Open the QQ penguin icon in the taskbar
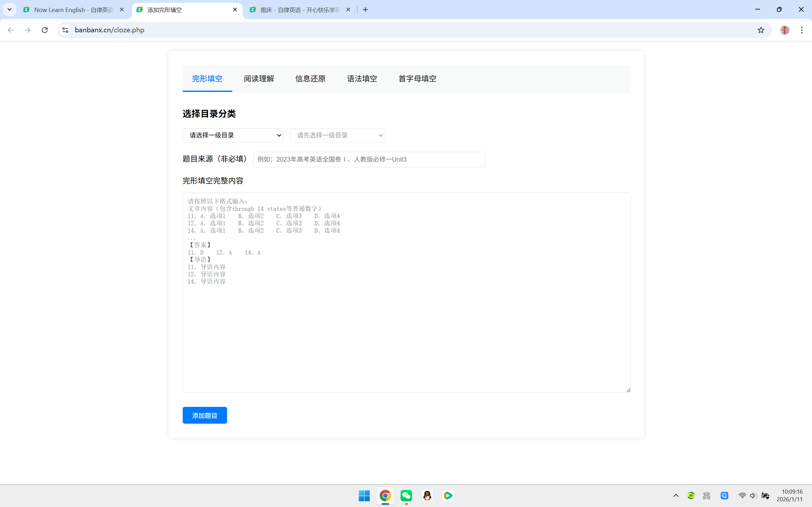This screenshot has height=507, width=812. tap(427, 496)
